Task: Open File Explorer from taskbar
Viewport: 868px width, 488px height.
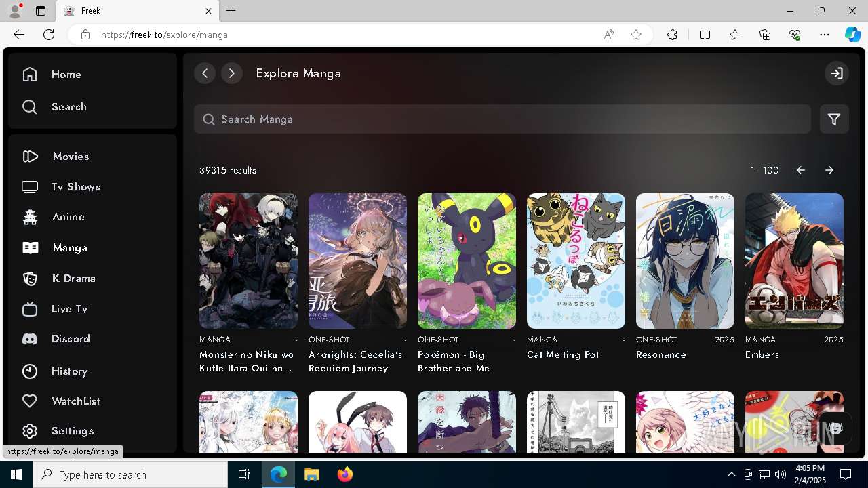Action: (x=312, y=474)
